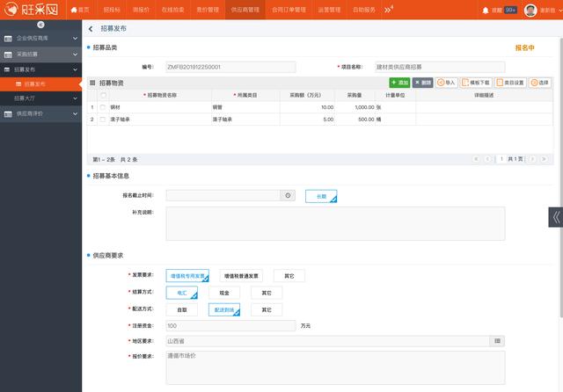The image size is (563, 392).
Task: Click the grey 删除 delete button
Action: (x=422, y=83)
